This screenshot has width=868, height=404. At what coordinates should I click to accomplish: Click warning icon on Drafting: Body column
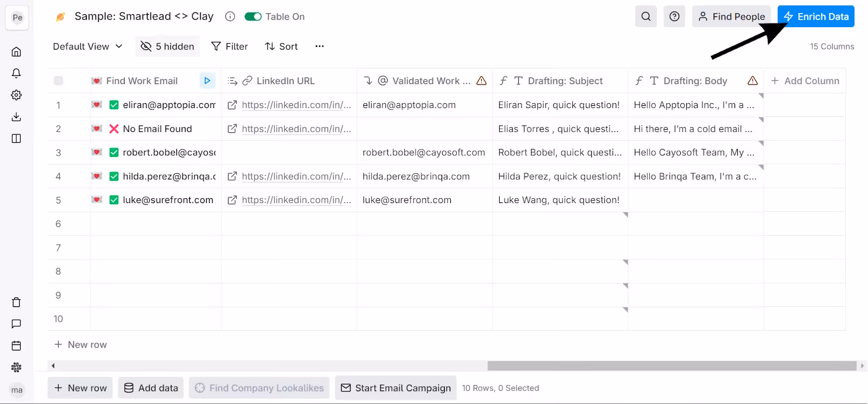point(752,81)
